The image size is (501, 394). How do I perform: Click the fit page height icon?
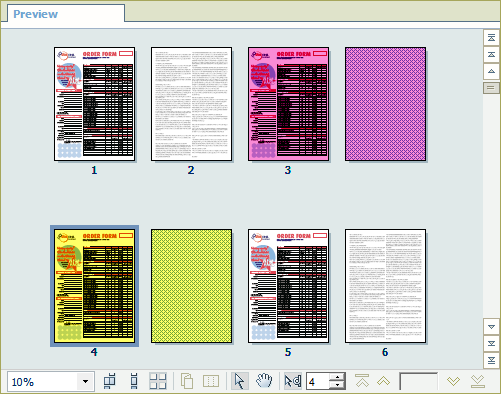tap(134, 381)
